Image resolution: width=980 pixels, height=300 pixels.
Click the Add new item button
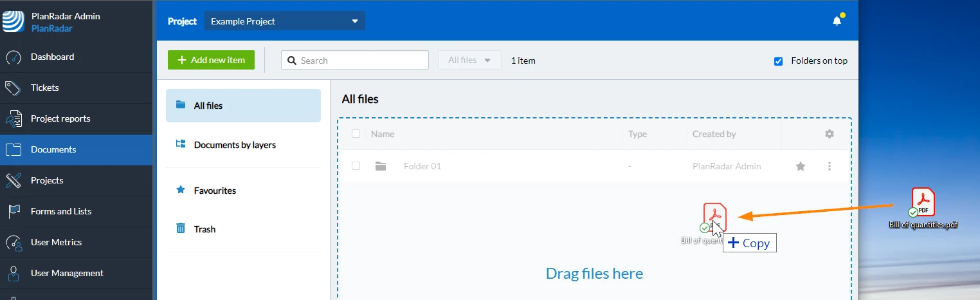click(211, 60)
